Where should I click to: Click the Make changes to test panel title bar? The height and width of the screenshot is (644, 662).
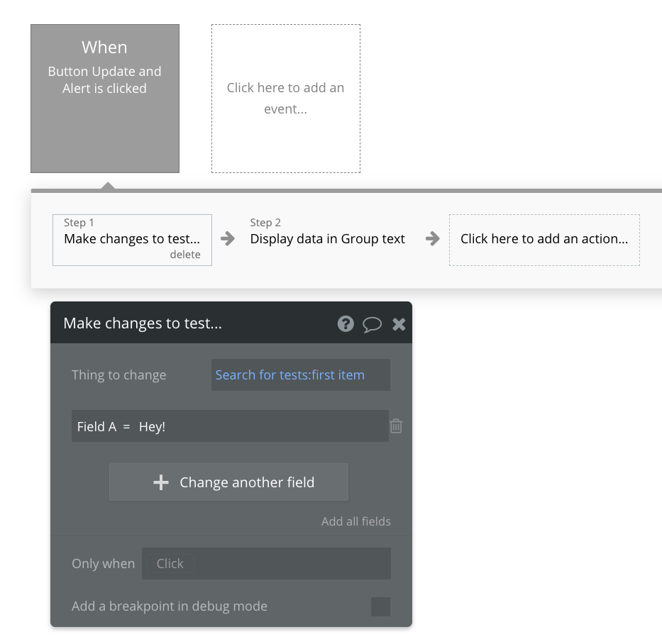(x=192, y=324)
